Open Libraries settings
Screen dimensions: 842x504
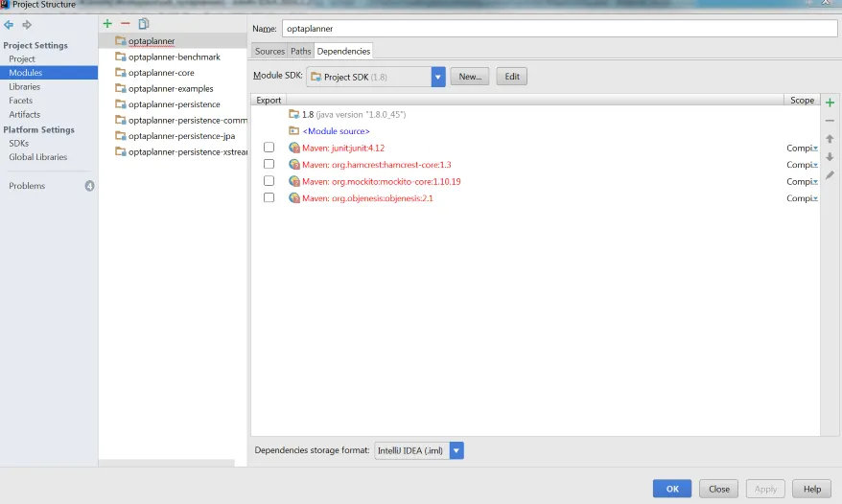pyautogui.click(x=24, y=86)
